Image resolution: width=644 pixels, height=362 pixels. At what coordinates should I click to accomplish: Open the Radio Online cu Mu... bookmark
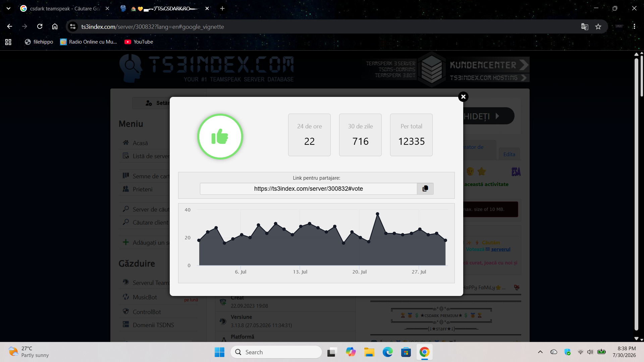point(89,42)
